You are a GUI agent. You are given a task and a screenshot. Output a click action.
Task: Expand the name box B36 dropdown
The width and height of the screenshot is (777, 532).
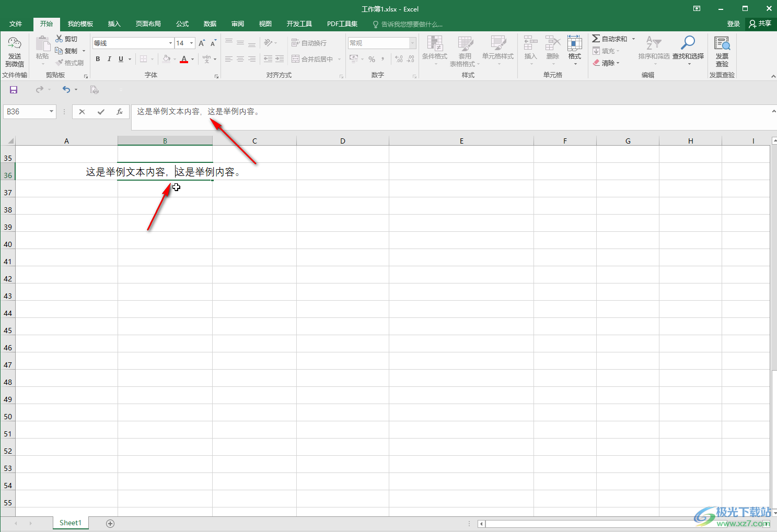click(x=51, y=112)
